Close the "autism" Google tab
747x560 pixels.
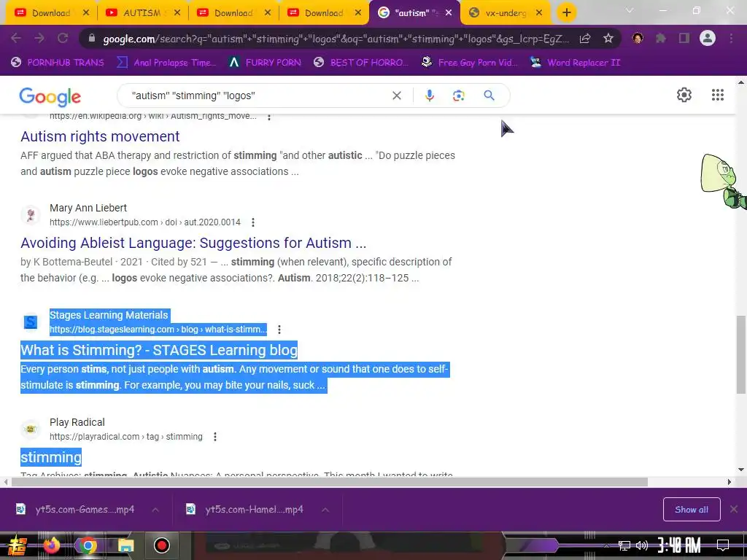pos(449,13)
